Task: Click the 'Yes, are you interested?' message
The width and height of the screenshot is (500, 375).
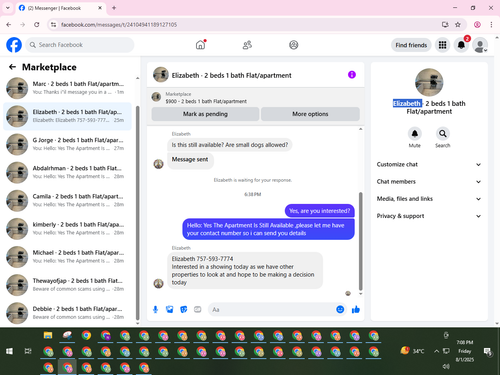Action: click(x=319, y=211)
